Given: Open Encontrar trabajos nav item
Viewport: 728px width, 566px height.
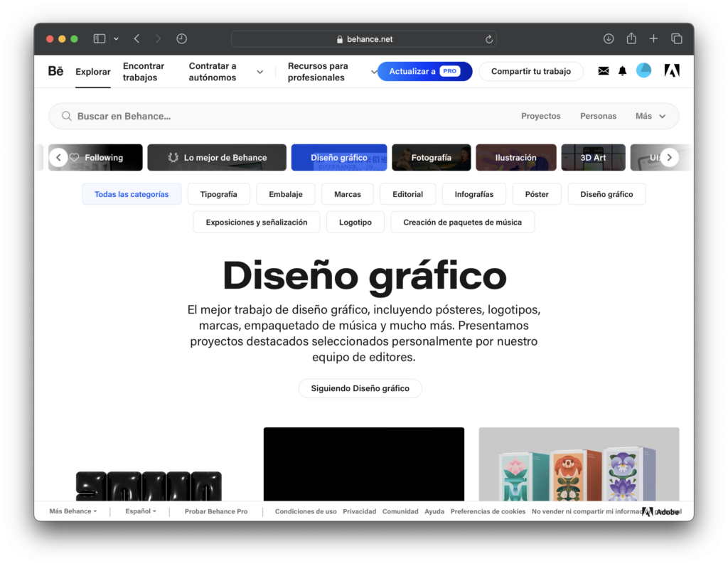Looking at the screenshot, I should point(144,72).
